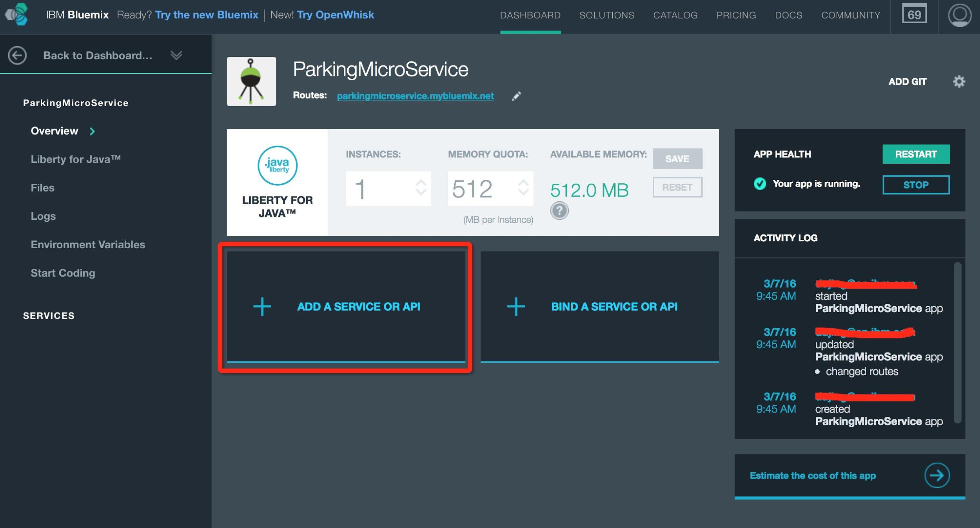Click the Try the new Bluemix link

pos(207,15)
